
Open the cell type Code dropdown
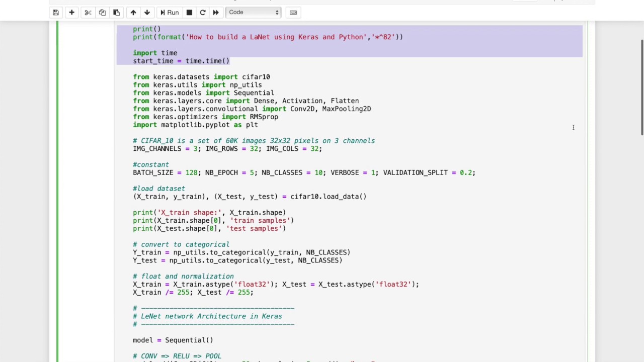[253, 12]
